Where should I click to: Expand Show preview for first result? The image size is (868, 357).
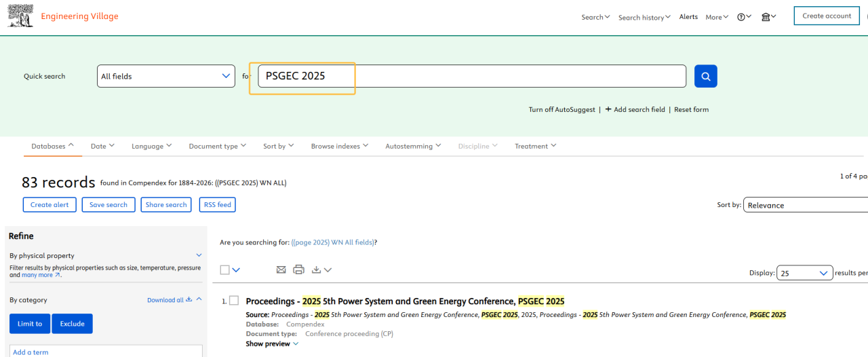coord(272,343)
